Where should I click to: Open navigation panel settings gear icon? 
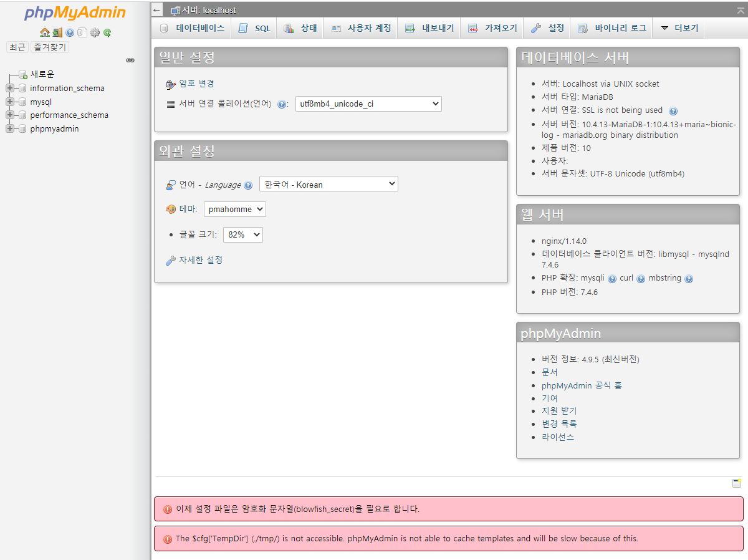(95, 32)
